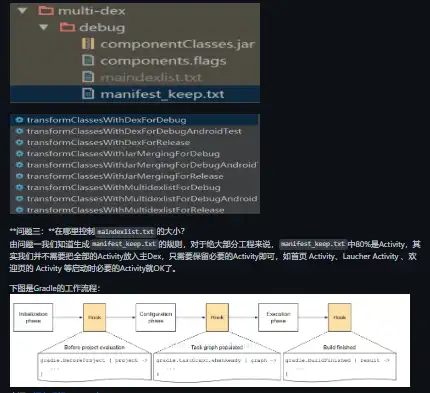The image size is (430, 393).
Task: Click the gradle.taskGraph.whenReady code snippet
Action: click(x=217, y=366)
